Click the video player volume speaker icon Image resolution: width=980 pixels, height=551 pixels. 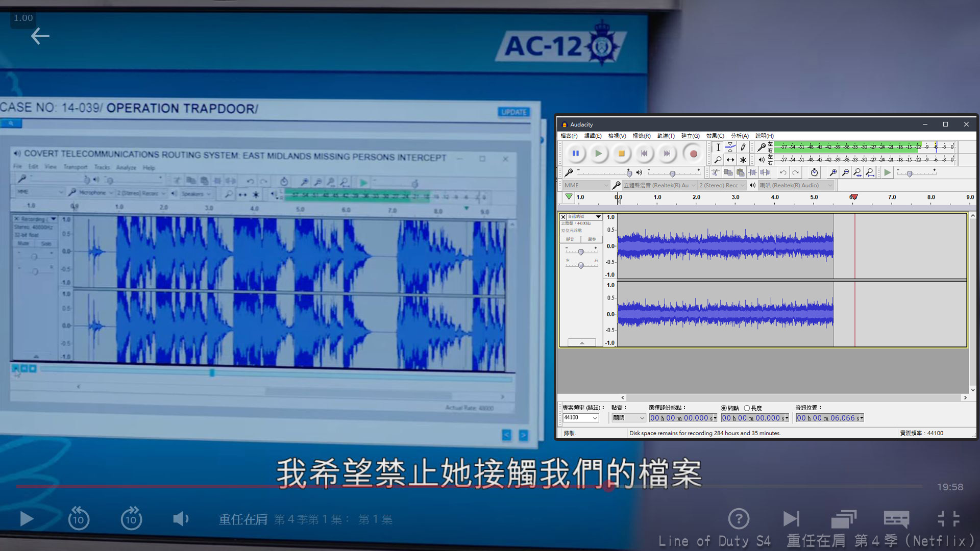coord(181,519)
